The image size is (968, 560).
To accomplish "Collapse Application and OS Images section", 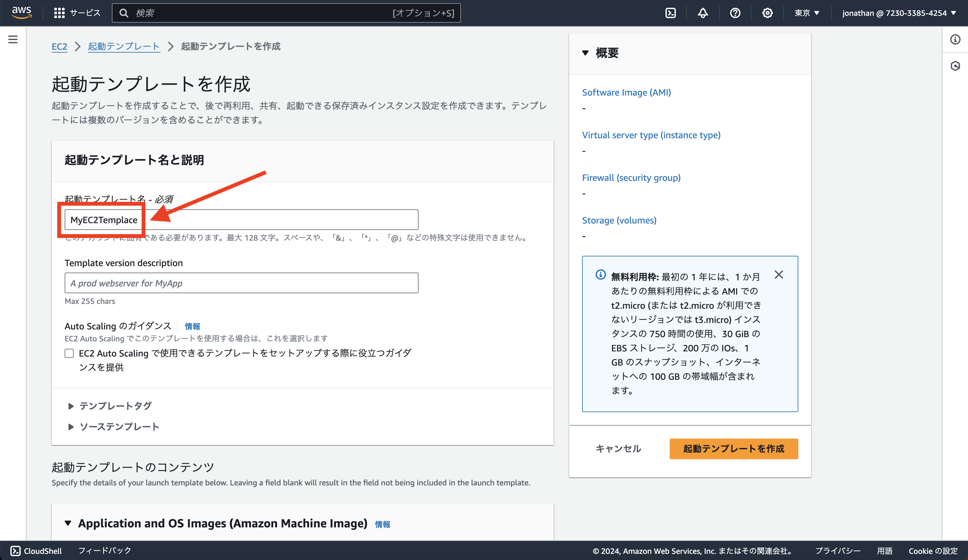I will pos(68,523).
